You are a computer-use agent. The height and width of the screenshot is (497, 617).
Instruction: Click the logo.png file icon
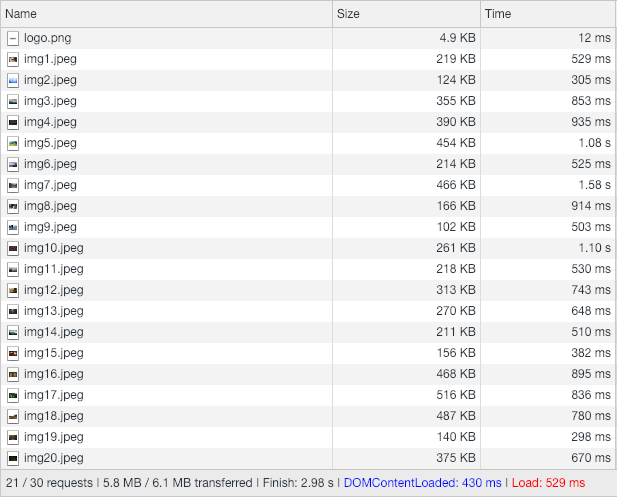point(13,38)
